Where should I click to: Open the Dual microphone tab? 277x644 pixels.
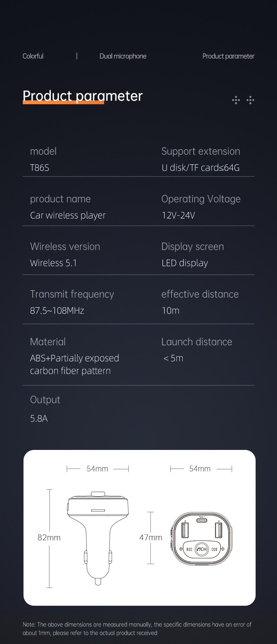(123, 56)
